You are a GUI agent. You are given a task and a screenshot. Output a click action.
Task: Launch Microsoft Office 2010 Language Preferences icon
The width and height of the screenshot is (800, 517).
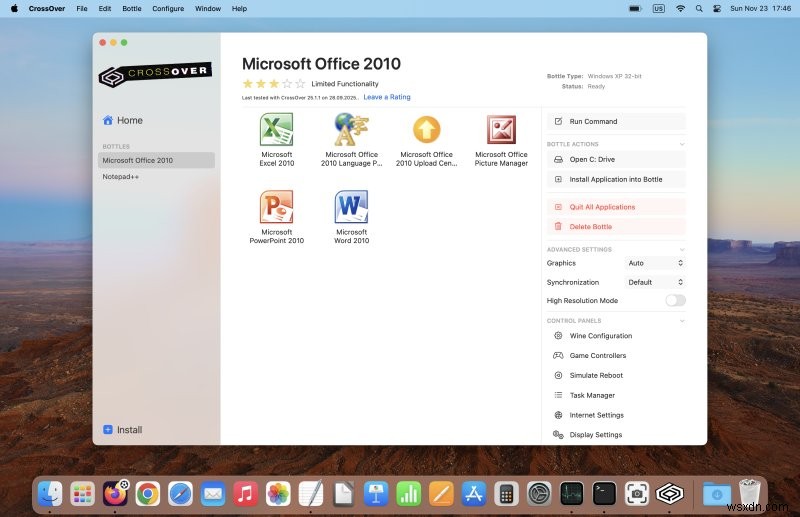352,130
